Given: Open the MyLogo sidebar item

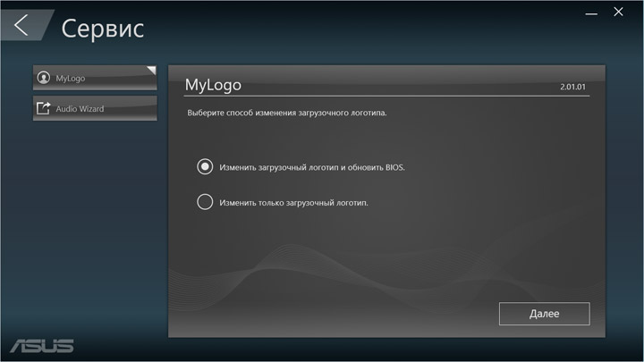Looking at the screenshot, I should [95, 78].
